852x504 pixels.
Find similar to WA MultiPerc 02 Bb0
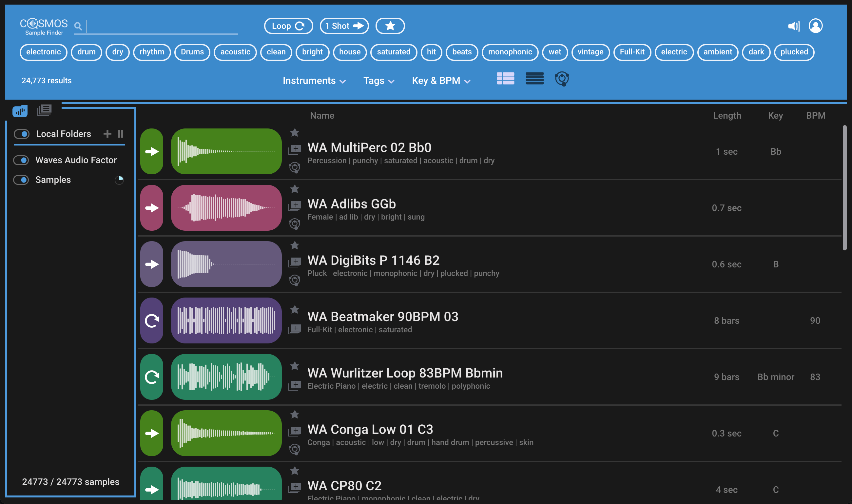pos(294,167)
